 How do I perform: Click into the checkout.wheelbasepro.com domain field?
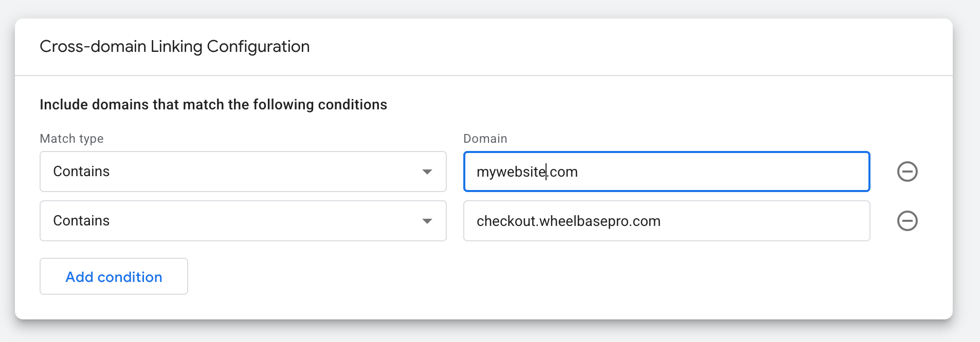(666, 221)
